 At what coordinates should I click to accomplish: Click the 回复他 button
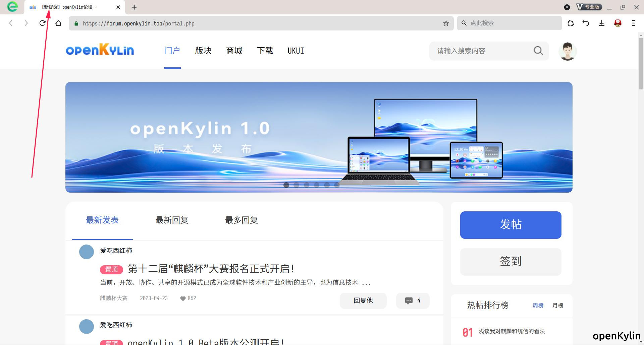[363, 301]
